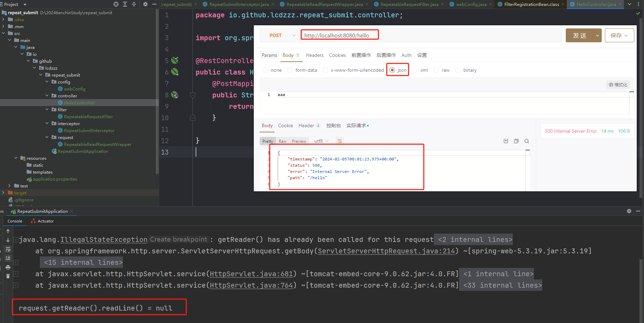Click the Expand All icon in Project toolbar
The image size is (644, 323).
125,4
